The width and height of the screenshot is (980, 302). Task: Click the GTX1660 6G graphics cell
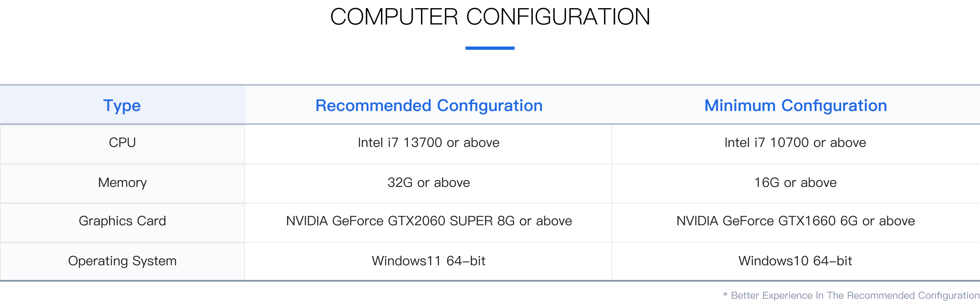pyautogui.click(x=795, y=221)
